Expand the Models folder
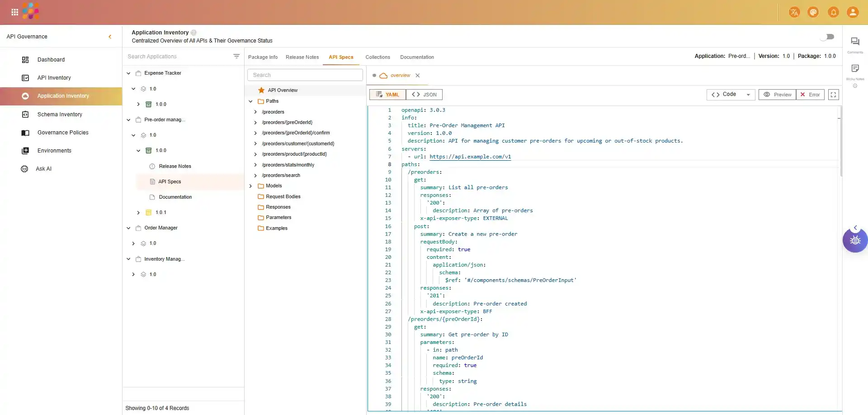868x415 pixels. point(251,186)
